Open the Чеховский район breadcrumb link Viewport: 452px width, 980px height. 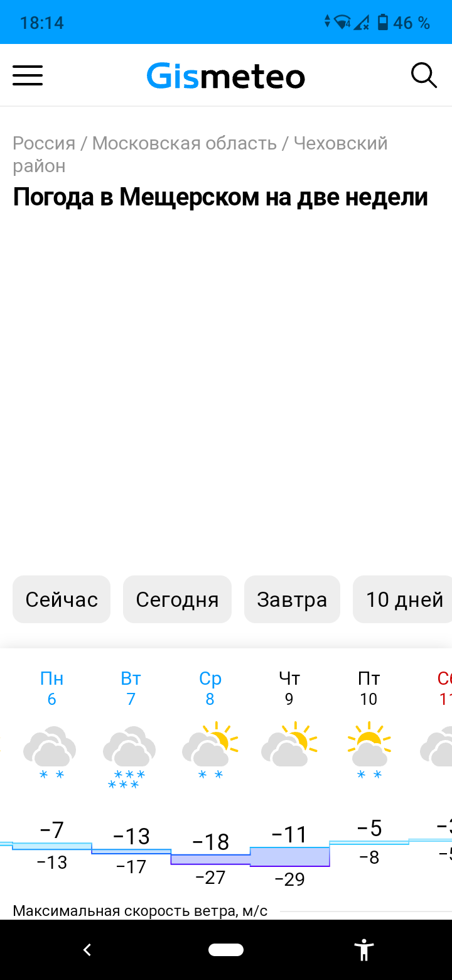(x=200, y=155)
